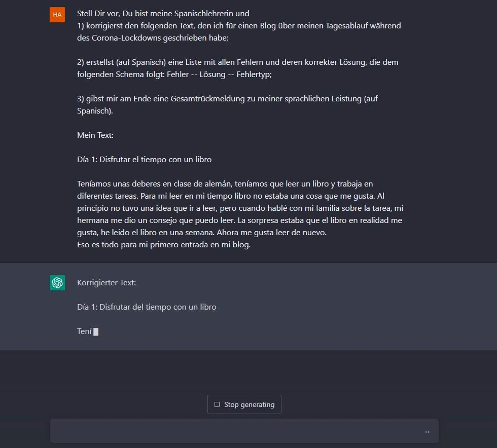Image resolution: width=497 pixels, height=448 pixels.
Task: Click the instruction starting '2) erstellst (auf Spanisch)'
Action: tap(238, 68)
